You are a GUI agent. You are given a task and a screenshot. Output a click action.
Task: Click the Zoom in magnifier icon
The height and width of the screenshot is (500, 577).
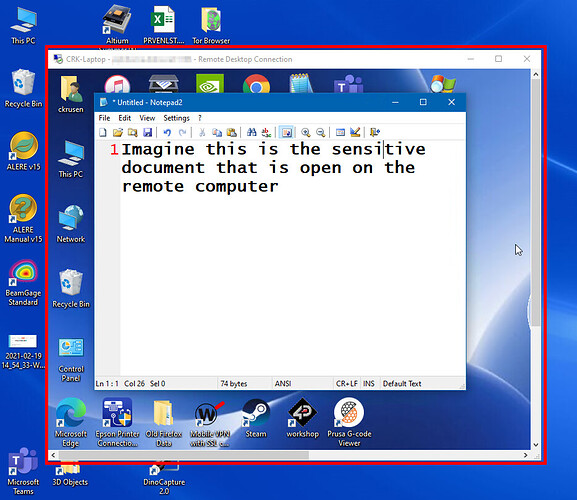point(305,132)
